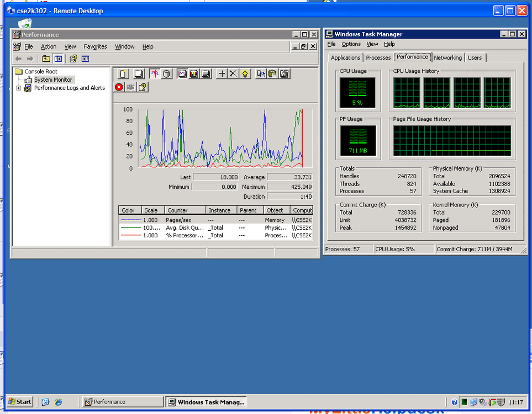The height and width of the screenshot is (414, 532).
Task: Click the speaker volume tray icon
Action: tap(482, 402)
